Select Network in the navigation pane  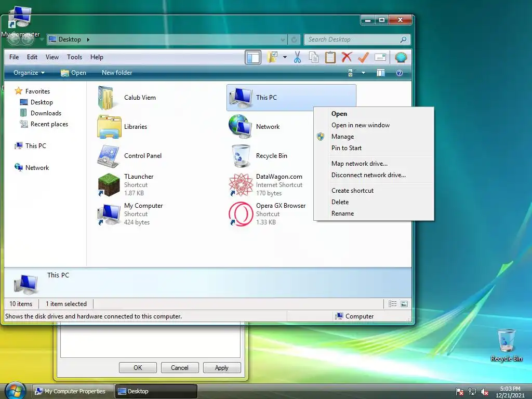[32, 168]
